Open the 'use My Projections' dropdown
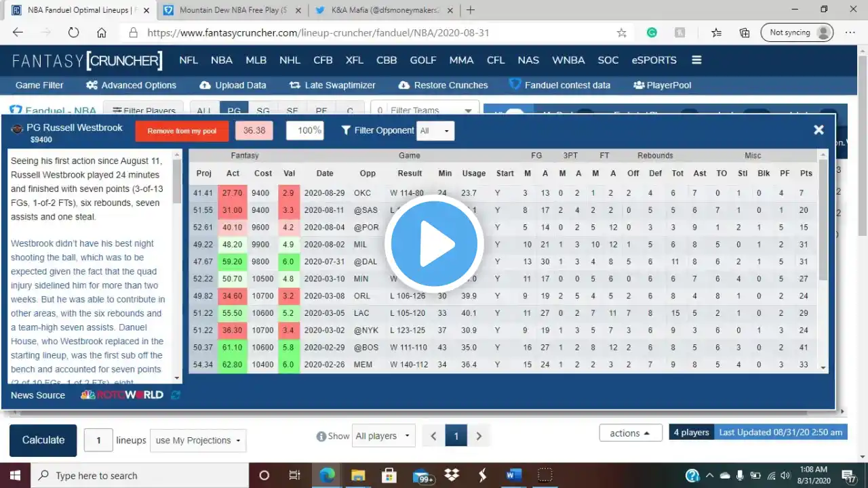 coord(198,441)
